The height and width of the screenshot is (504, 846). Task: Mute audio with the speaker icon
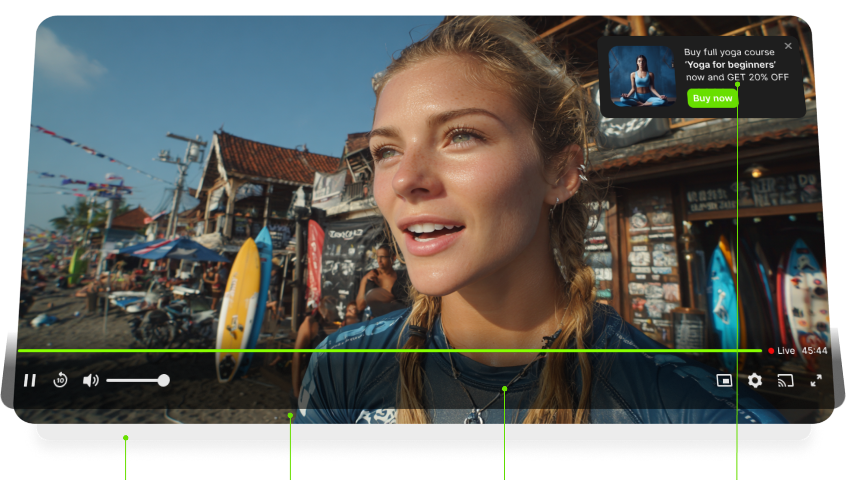tap(90, 381)
